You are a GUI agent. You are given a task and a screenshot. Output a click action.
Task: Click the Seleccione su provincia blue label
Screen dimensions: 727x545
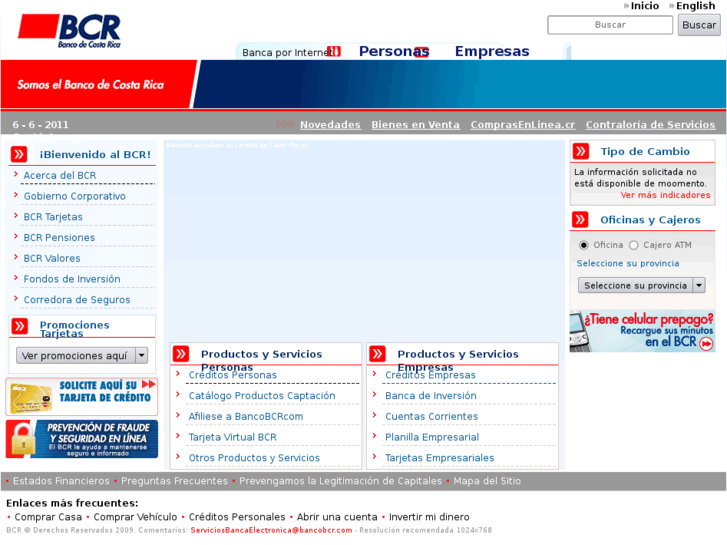(x=627, y=263)
